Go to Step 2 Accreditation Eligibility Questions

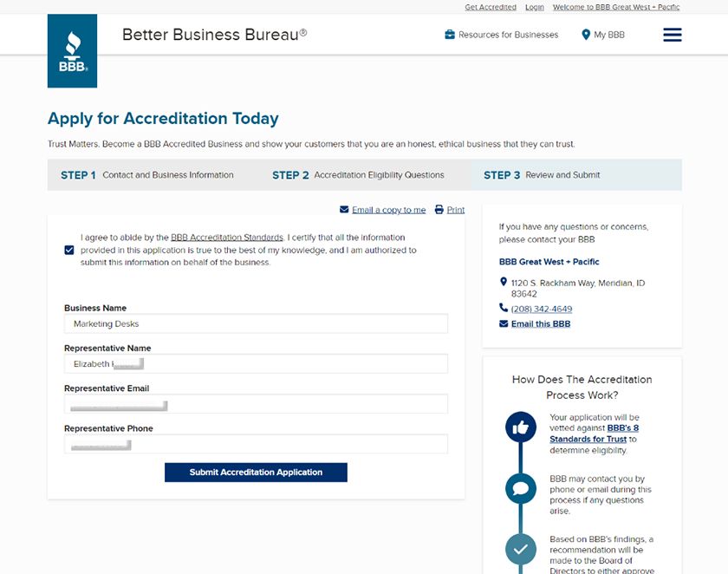pos(358,175)
